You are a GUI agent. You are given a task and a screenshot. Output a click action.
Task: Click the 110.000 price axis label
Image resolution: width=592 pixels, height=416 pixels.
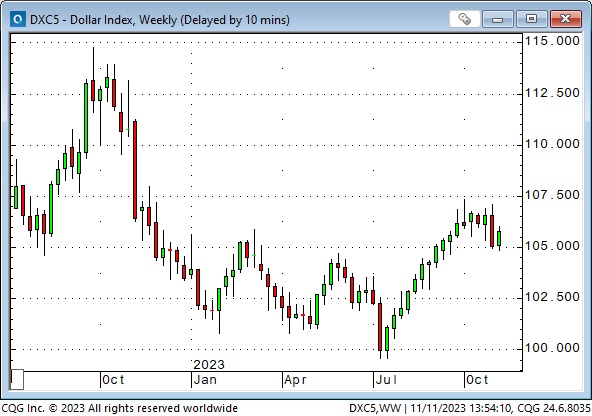tap(552, 144)
